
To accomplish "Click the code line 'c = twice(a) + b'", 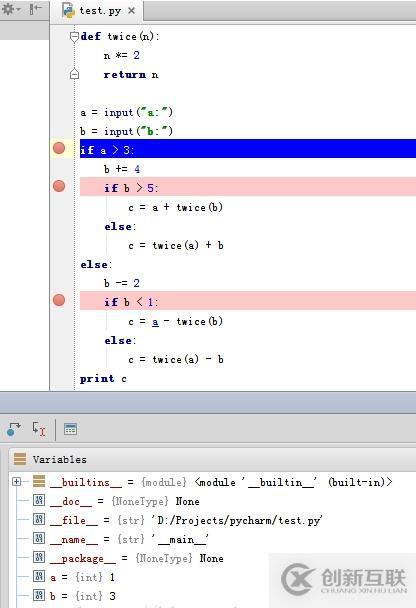I will click(176, 245).
